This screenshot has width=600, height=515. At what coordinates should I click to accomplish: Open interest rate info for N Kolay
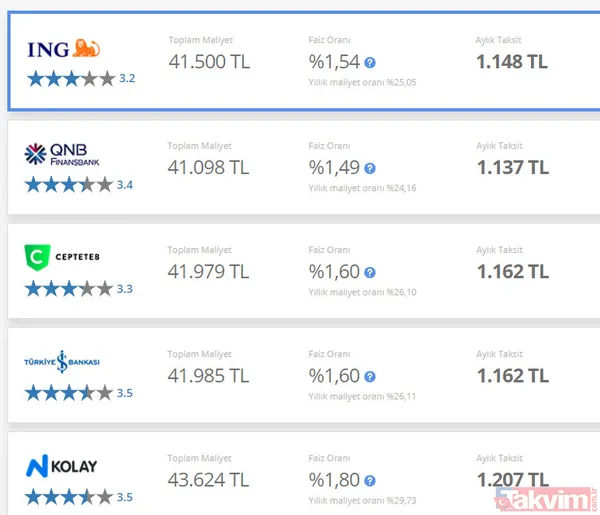coord(370,481)
